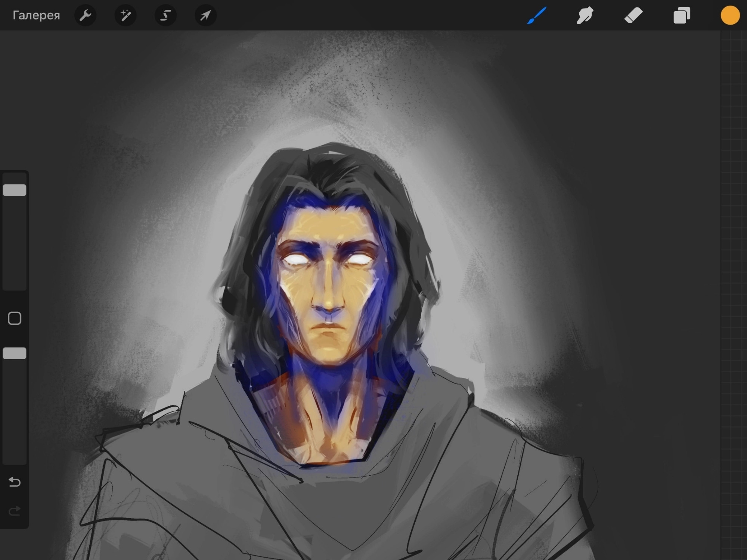Tap the portrait painting canvas

pos(360,295)
